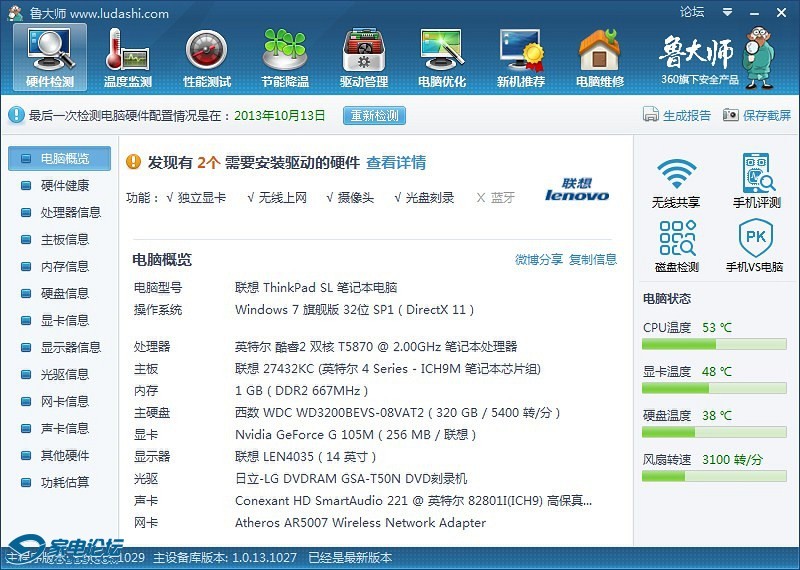Viewport: 800px width, 570px height.
Task: Launch the 电脑优化 PC optimization tool
Action: point(442,56)
